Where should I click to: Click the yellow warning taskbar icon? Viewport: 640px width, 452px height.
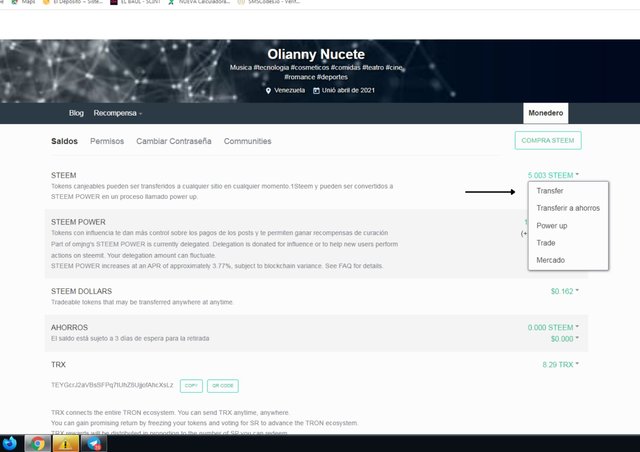pyautogui.click(x=65, y=443)
